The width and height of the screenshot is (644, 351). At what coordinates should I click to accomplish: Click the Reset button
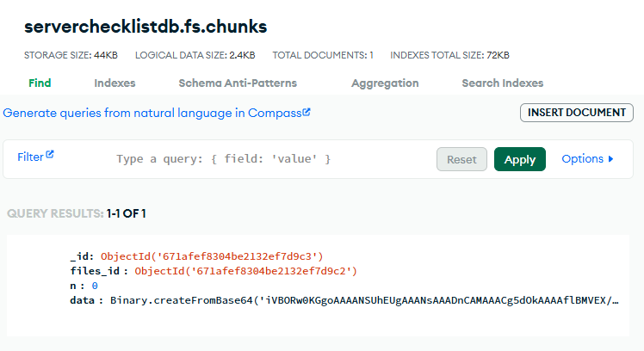[461, 159]
